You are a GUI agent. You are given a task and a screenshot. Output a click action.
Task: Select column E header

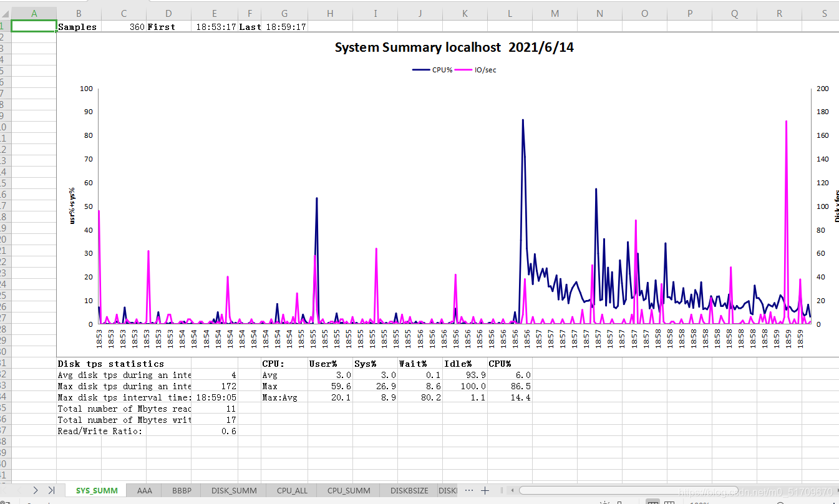point(215,14)
